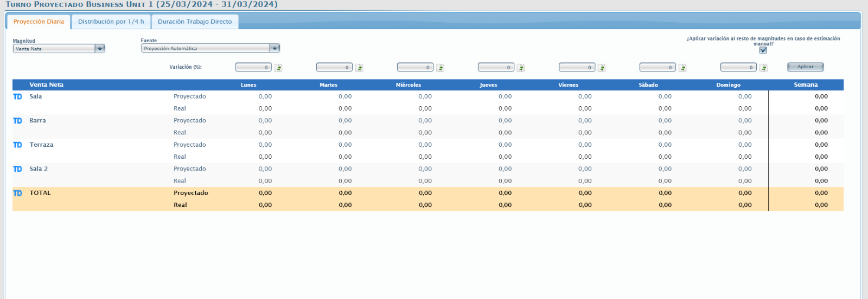Click the TD icon for Terraza
868x299 pixels.
[x=17, y=145]
